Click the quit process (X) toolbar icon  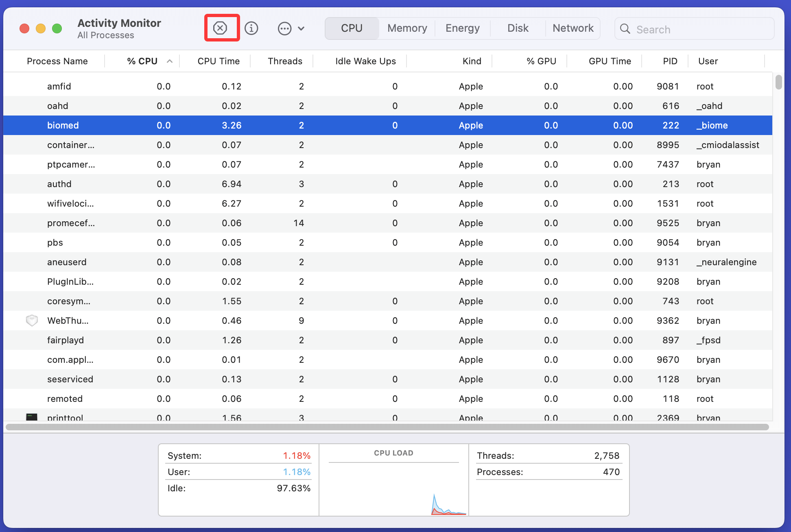(221, 28)
